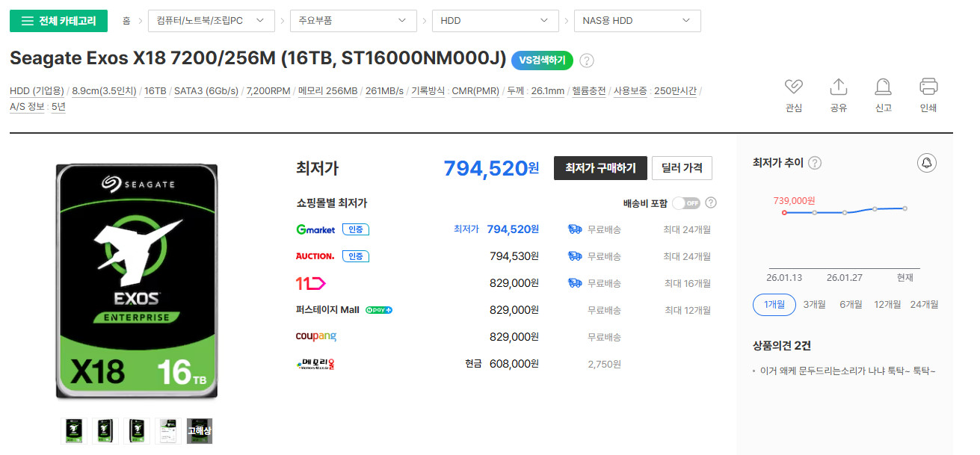
Task: Click the 신고 report icon
Action: pyautogui.click(x=883, y=93)
